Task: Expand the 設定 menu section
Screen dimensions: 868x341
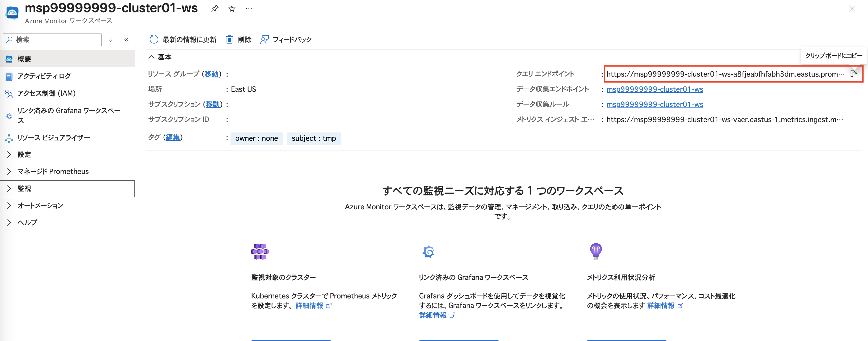Action: [x=24, y=155]
